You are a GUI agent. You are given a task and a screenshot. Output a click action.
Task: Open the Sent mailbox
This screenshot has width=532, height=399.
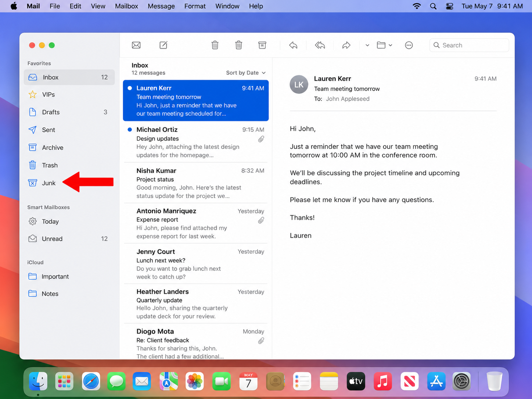click(x=69, y=130)
